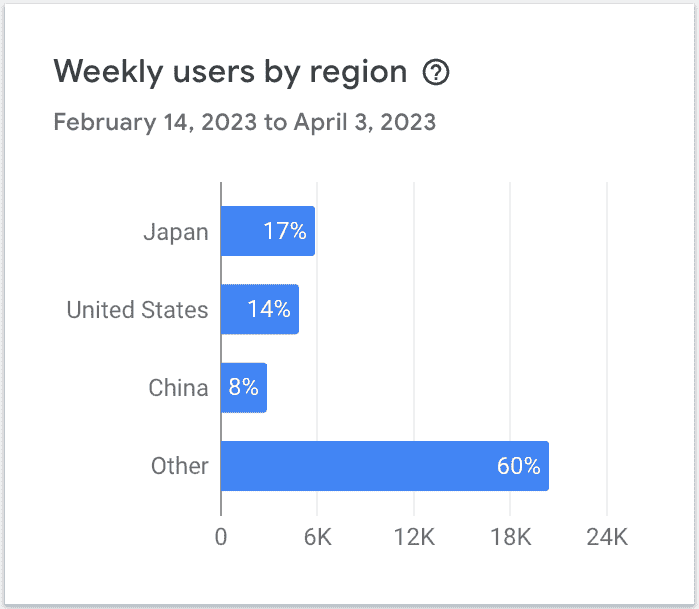
Task: Click the 6K axis label
Action: [317, 537]
